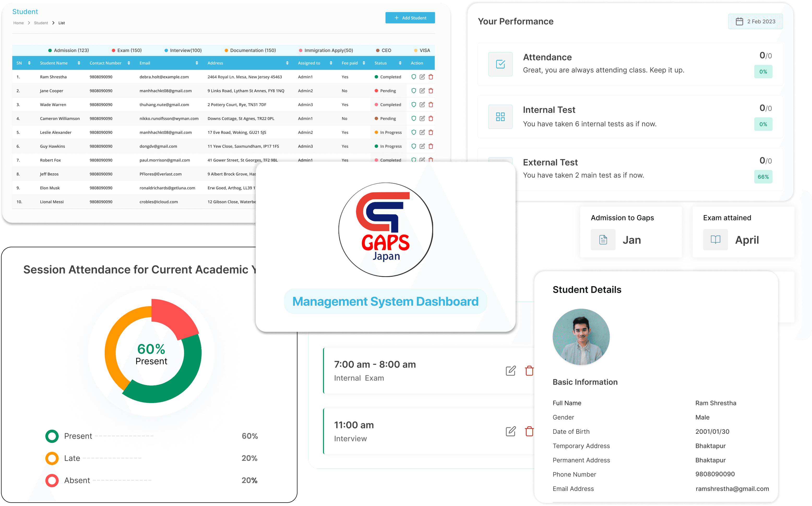Select the Present legend circle
The image size is (812, 506).
52,436
